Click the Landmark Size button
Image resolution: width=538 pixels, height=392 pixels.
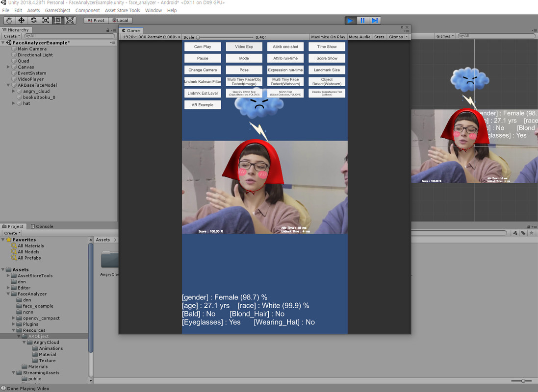(x=327, y=70)
